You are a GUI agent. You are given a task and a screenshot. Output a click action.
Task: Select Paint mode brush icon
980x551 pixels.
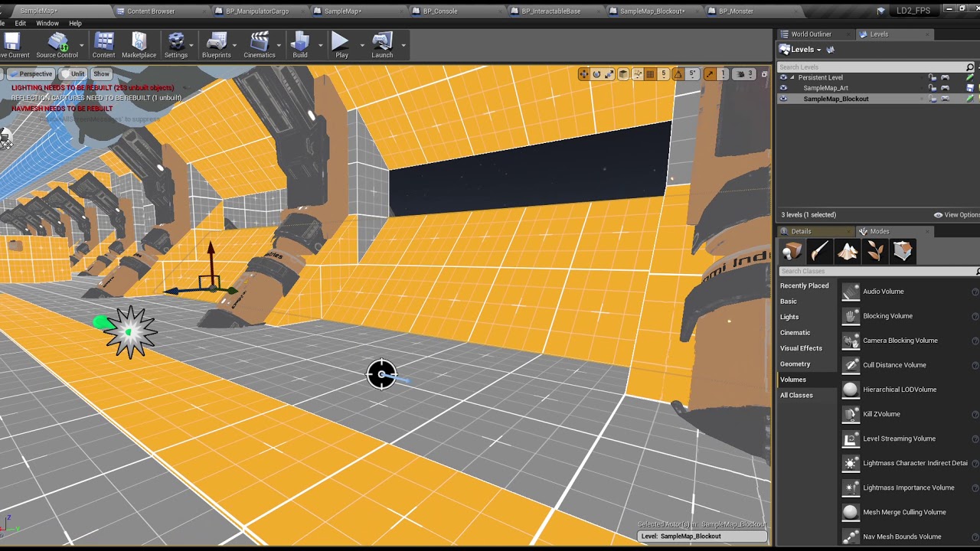(x=820, y=251)
